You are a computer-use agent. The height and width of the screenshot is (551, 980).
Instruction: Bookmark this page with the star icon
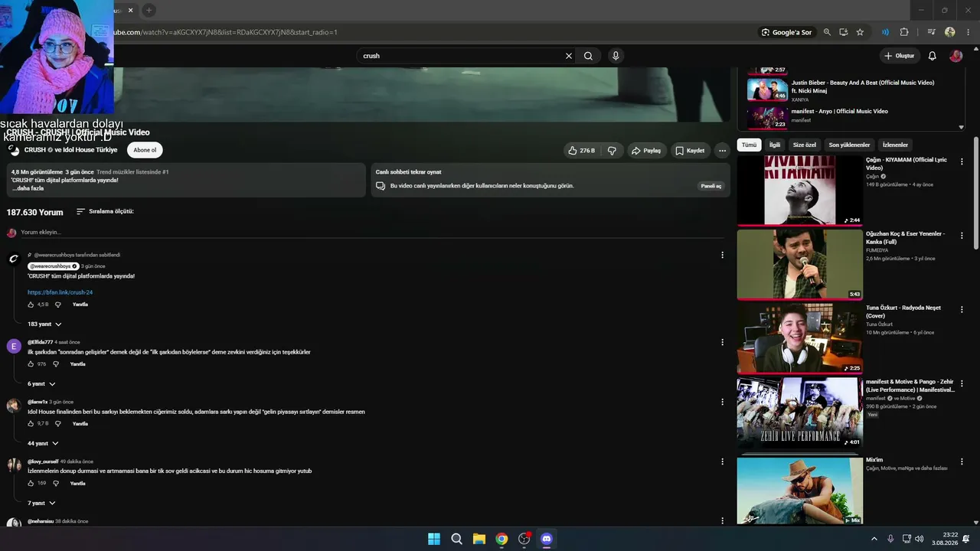click(x=860, y=32)
